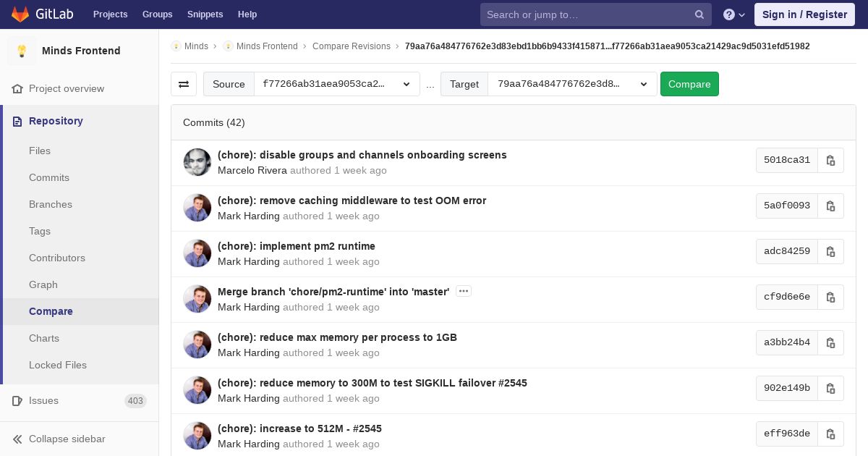Screen dimensions: 868x456
Task: Open commit 'increase to 512M - #2545'
Action: 299,428
